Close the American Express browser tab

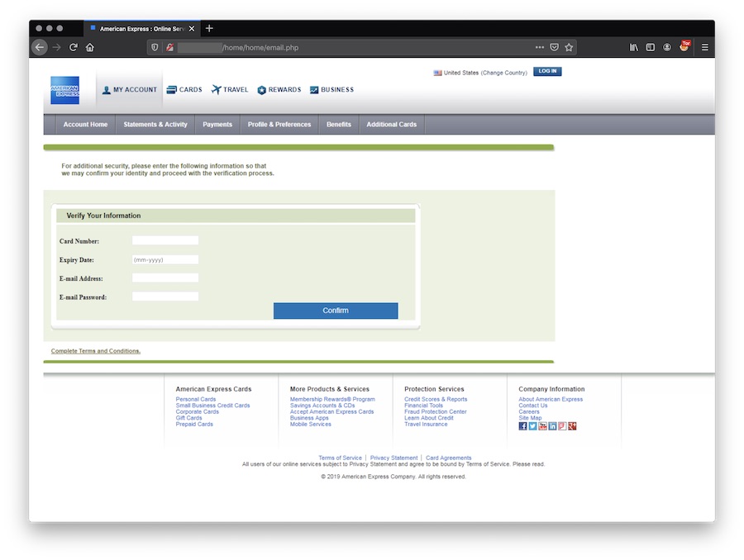coord(192,28)
